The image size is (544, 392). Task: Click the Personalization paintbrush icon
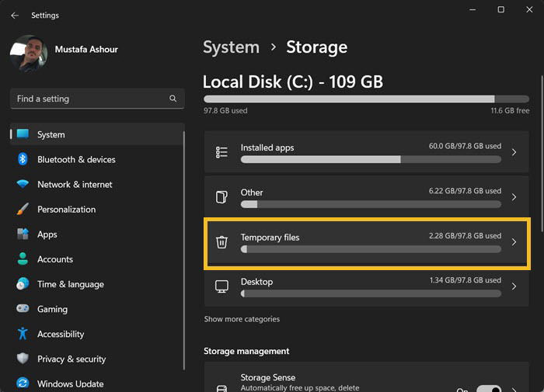[23, 209]
